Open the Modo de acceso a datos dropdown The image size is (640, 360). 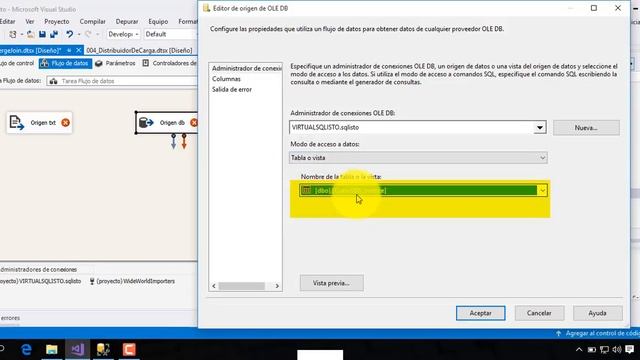542,158
